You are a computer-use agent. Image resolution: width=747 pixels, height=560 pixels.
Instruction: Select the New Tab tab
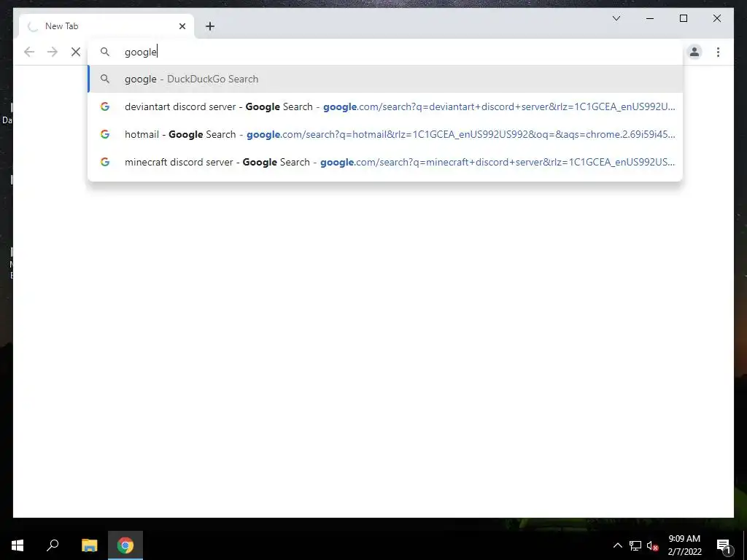coord(107,26)
